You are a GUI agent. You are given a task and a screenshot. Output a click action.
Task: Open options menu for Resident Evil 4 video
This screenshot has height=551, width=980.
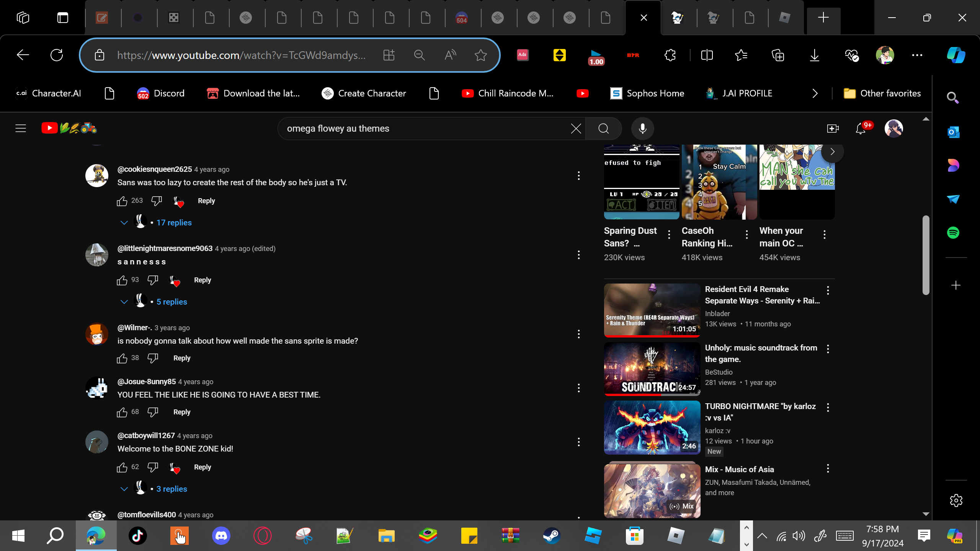click(x=828, y=290)
